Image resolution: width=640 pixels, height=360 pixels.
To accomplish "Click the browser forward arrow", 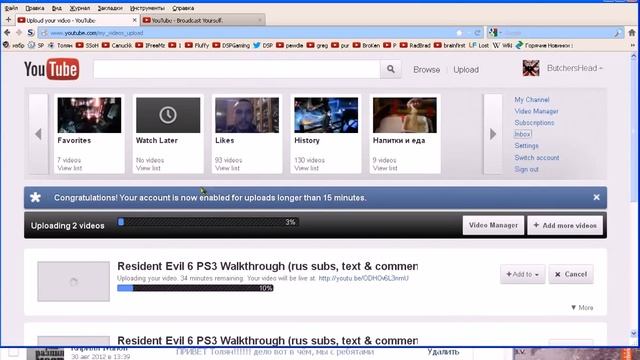I will click(19, 32).
